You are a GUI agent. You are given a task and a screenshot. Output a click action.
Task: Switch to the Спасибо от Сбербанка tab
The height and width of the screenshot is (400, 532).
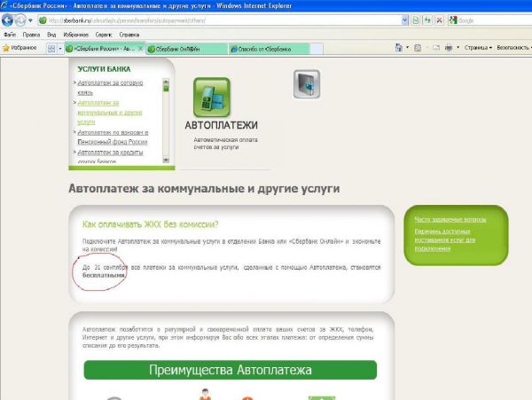pyautogui.click(x=269, y=49)
